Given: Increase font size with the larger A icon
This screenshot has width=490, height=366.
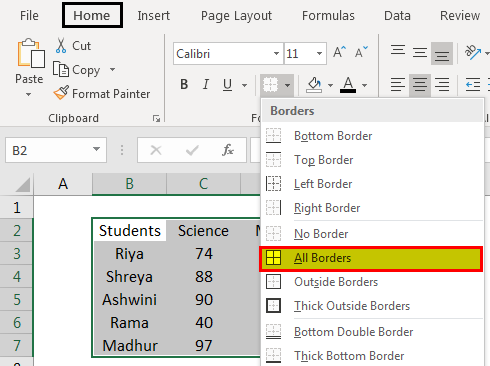Looking at the screenshot, I should (x=340, y=52).
